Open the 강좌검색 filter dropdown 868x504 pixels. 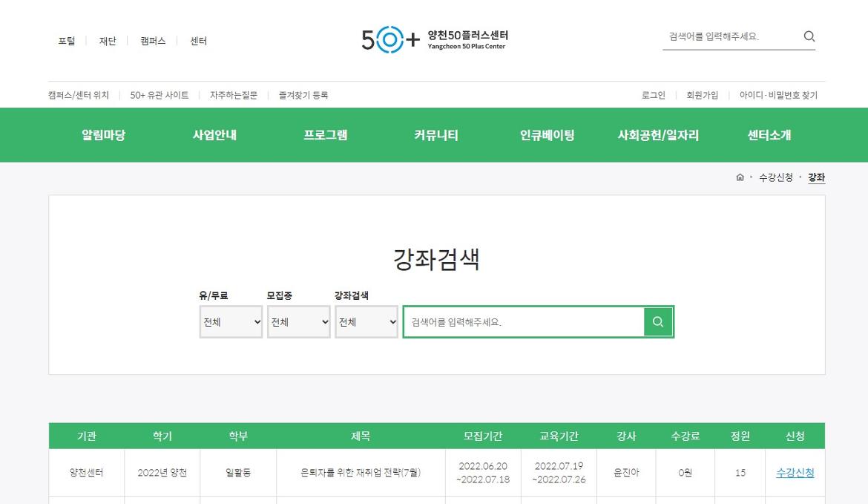click(366, 321)
